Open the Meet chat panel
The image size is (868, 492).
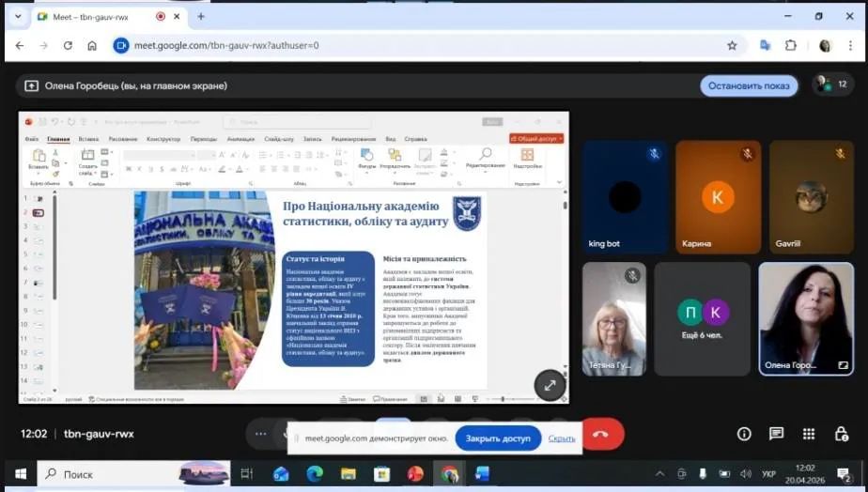tap(776, 434)
